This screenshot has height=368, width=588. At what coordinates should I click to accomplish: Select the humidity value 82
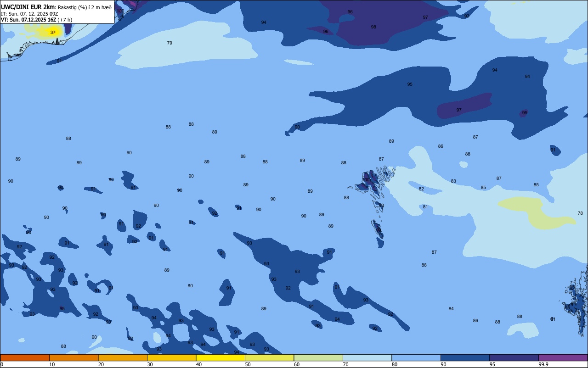pos(421,189)
